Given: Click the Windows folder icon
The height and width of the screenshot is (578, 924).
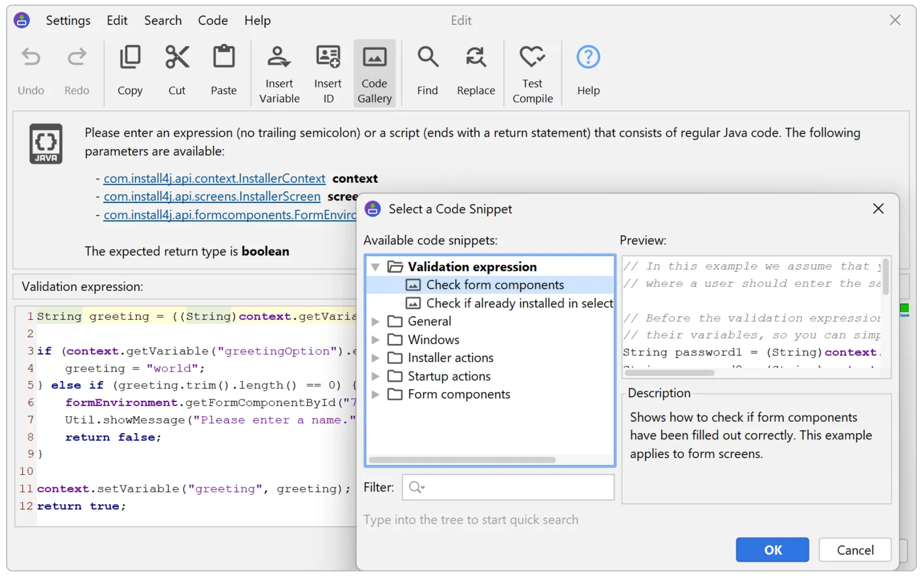Looking at the screenshot, I should coord(395,340).
